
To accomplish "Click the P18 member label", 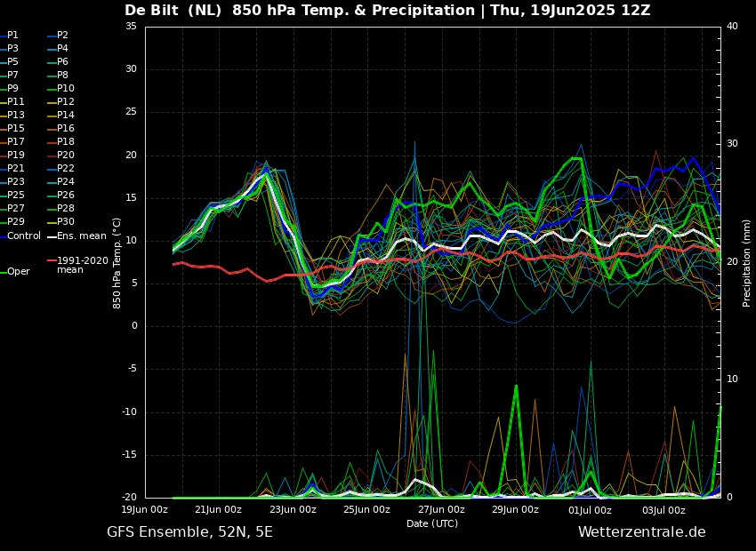I will point(66,141).
